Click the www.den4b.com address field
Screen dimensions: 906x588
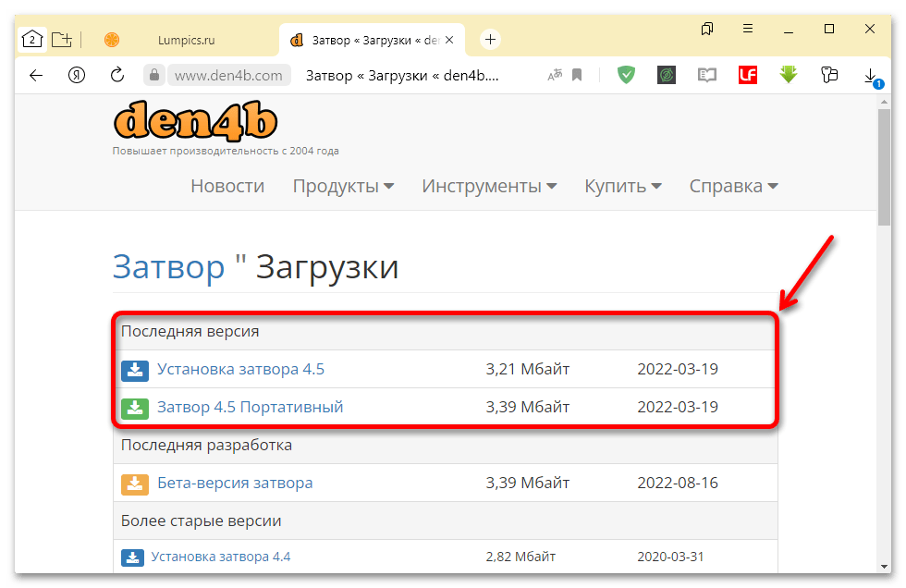click(229, 75)
